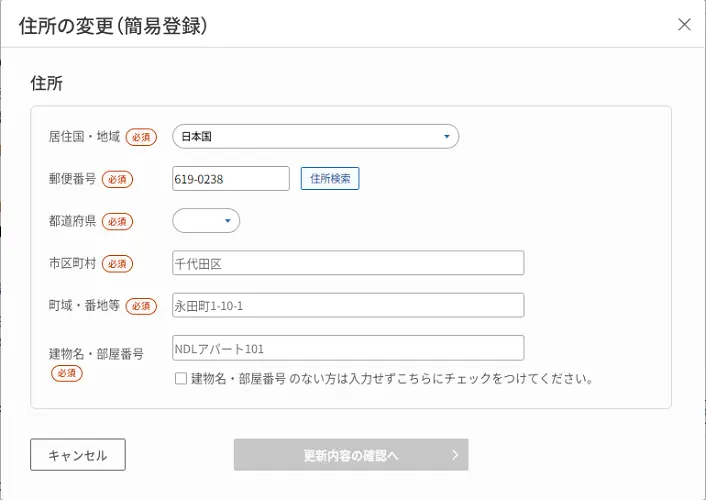Click the 必須 badge beside 市区町村
The width and height of the screenshot is (706, 500).
click(118, 264)
